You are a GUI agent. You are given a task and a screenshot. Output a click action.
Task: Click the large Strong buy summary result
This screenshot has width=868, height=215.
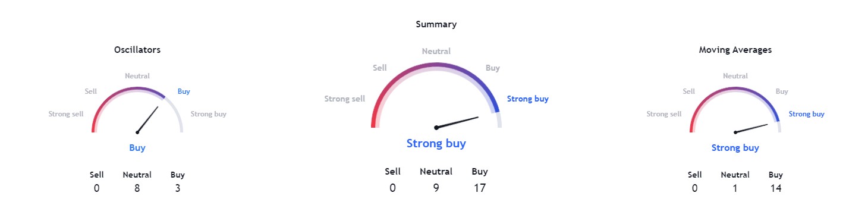click(x=436, y=143)
